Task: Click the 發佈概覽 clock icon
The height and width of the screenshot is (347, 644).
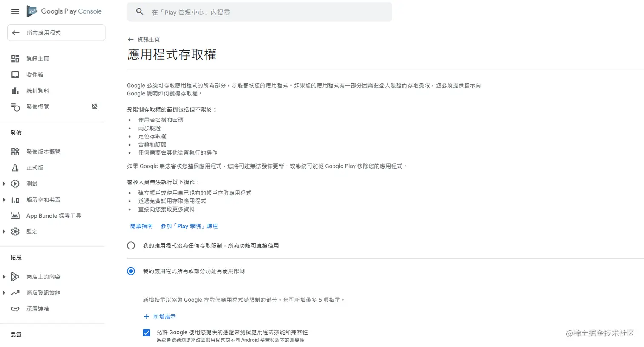Action: coord(15,107)
